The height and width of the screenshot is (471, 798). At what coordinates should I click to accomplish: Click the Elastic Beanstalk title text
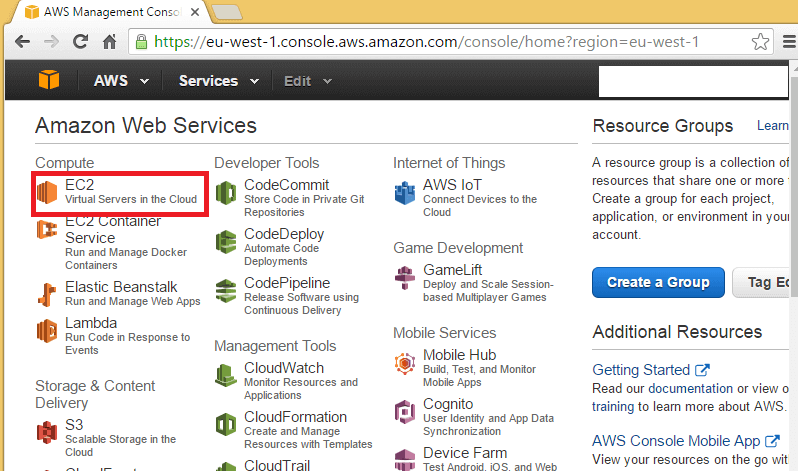tap(121, 287)
